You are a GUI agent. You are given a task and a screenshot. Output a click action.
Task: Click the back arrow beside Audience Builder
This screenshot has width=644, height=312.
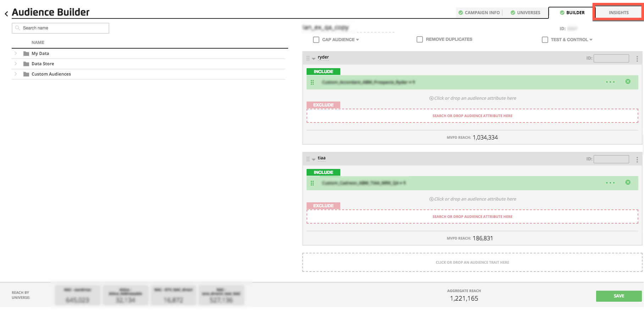(x=6, y=14)
